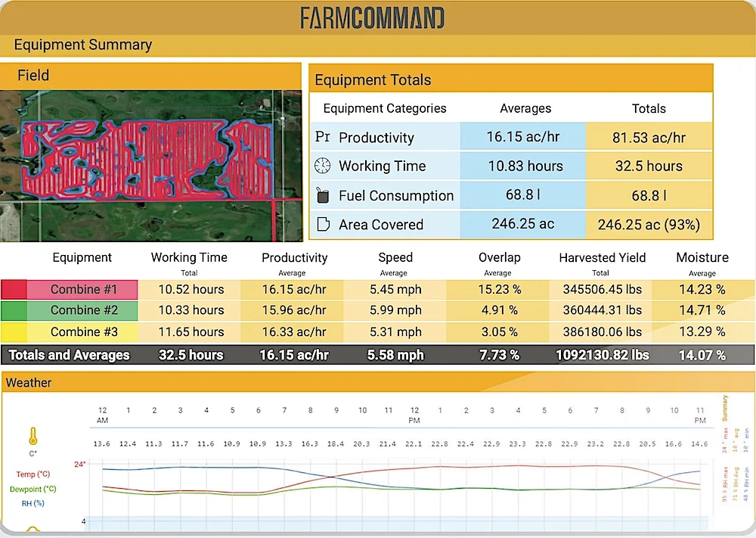Click Combine #1 speed 5.45 mph
This screenshot has height=538, width=756.
(395, 290)
